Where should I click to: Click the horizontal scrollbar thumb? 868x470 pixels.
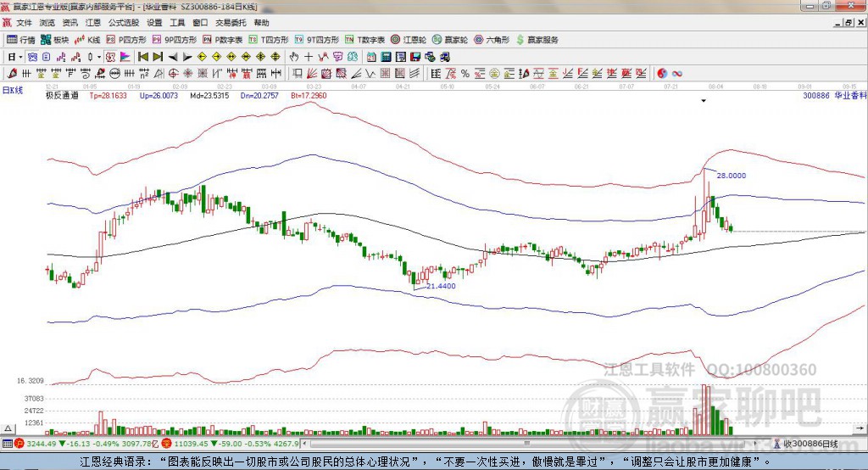pos(526,444)
